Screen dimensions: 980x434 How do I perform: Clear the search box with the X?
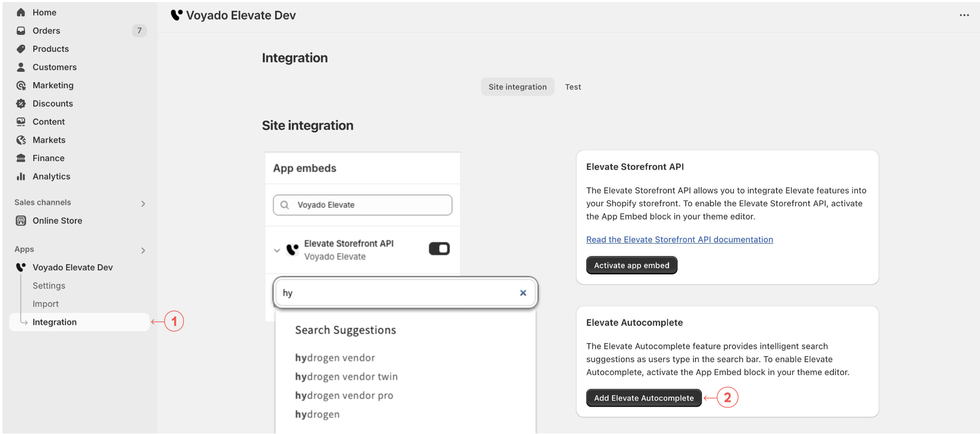(523, 293)
